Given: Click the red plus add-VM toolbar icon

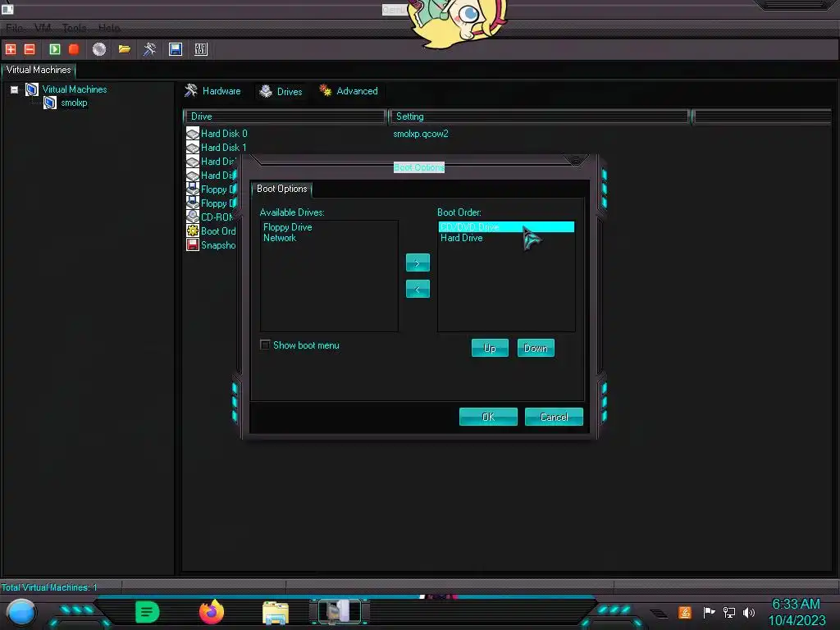Looking at the screenshot, I should pyautogui.click(x=11, y=49).
